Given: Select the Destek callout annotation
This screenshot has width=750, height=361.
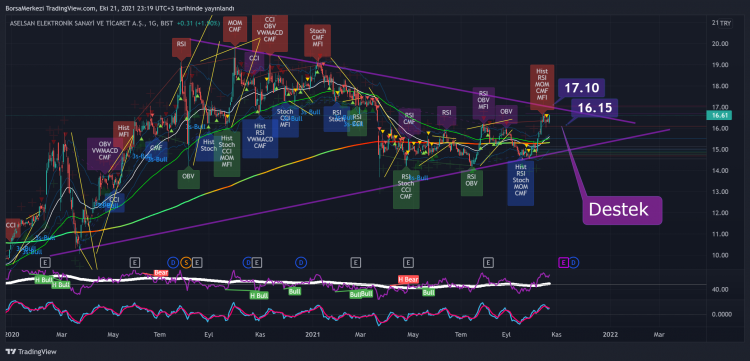Looking at the screenshot, I should pyautogui.click(x=622, y=210).
